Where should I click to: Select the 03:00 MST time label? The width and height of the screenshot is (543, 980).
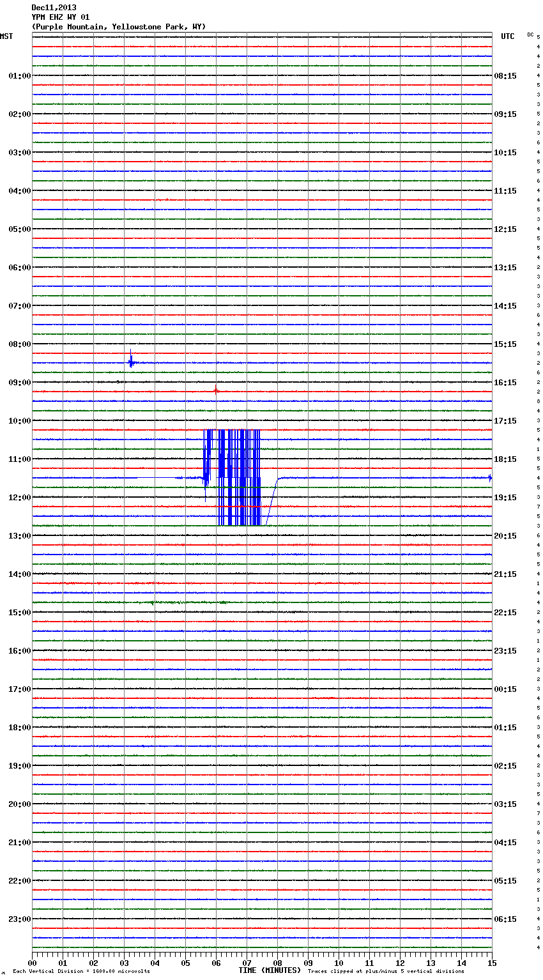pyautogui.click(x=20, y=153)
